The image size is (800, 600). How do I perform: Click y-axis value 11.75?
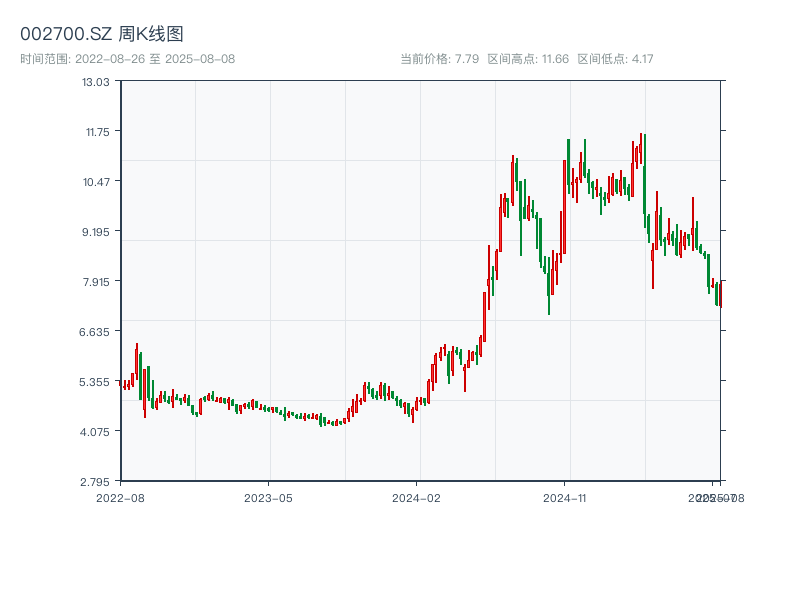coord(97,132)
